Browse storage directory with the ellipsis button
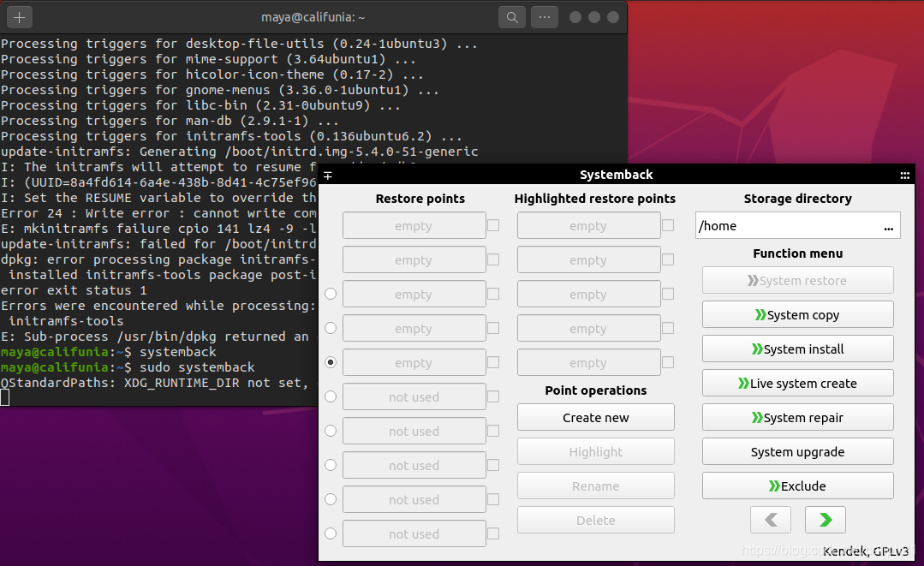Screen dimensions: 924x566 point(889,227)
